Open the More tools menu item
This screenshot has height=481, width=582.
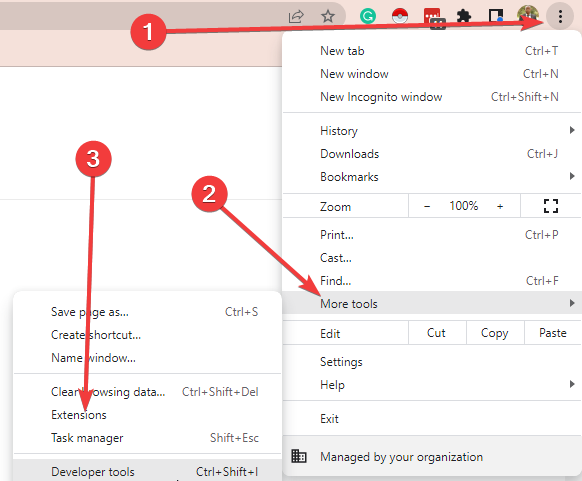[432, 304]
